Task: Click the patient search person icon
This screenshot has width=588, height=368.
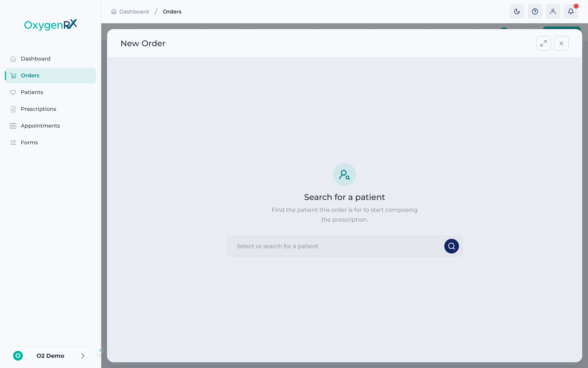Action: pyautogui.click(x=345, y=175)
